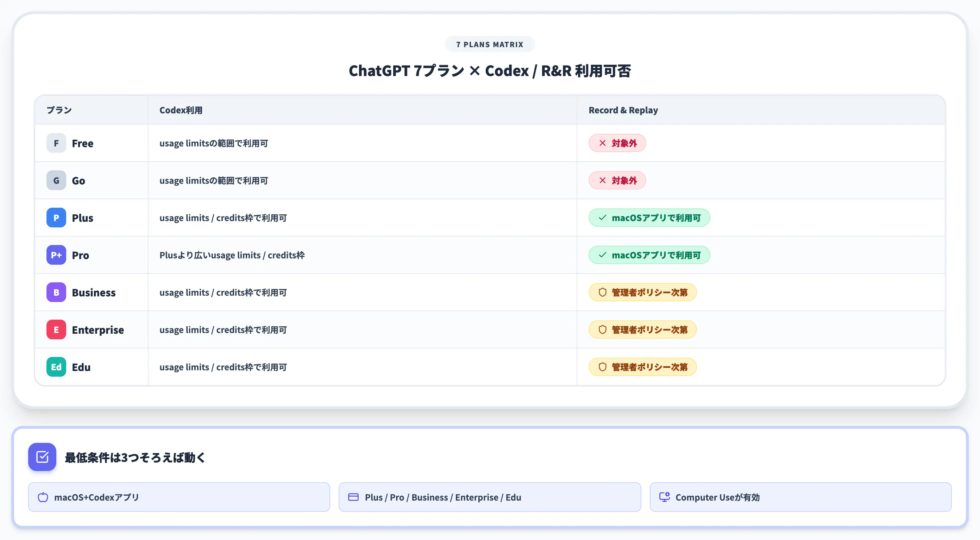Click the shield icon in Edu row badge

coord(603,367)
